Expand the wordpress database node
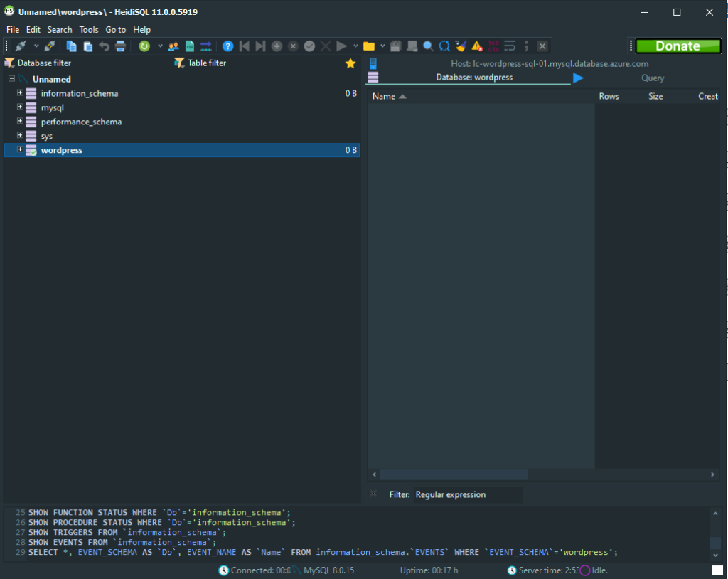Screen dimensions: 728x579 pyautogui.click(x=20, y=149)
